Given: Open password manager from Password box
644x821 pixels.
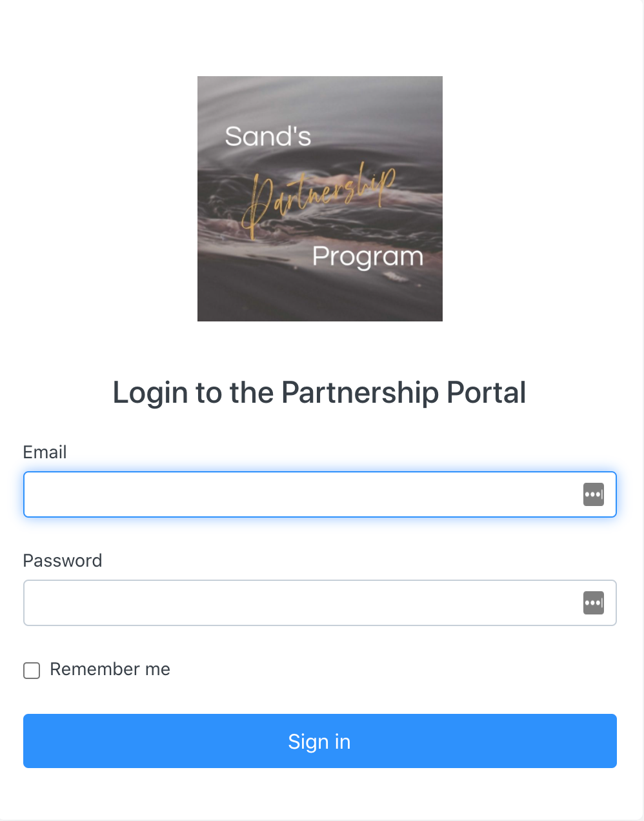Looking at the screenshot, I should tap(593, 603).
